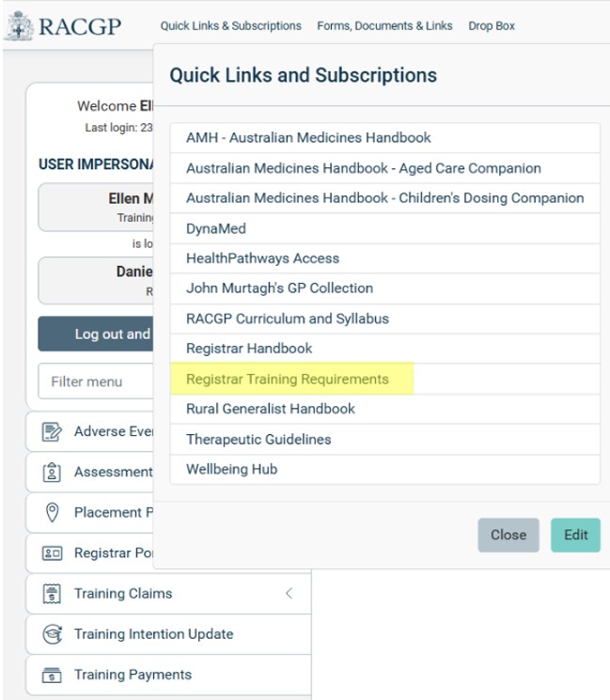Click the Placement location pin icon
This screenshot has width=610, height=700.
[53, 513]
